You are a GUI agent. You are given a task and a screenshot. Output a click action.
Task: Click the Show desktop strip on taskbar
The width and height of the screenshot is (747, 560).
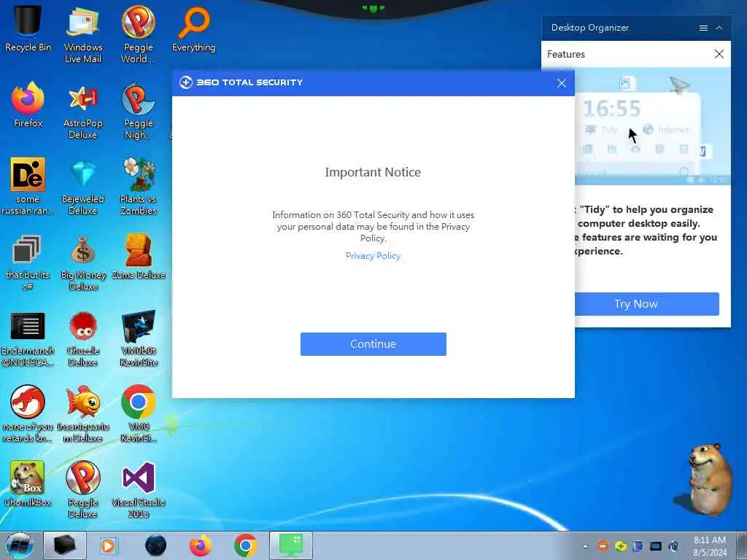[743, 545]
